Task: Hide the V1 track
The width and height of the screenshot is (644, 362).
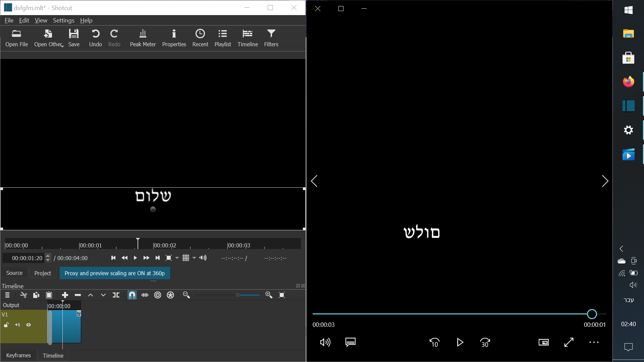Action: click(29, 324)
